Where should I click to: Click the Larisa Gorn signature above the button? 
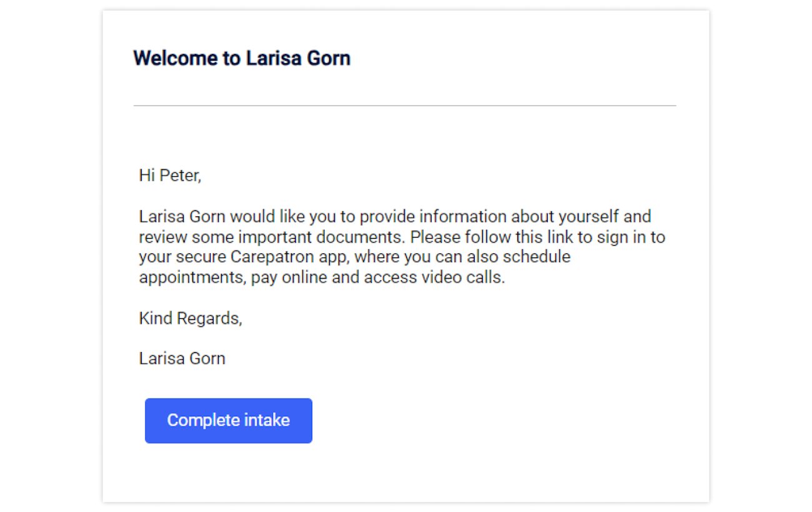click(x=182, y=359)
